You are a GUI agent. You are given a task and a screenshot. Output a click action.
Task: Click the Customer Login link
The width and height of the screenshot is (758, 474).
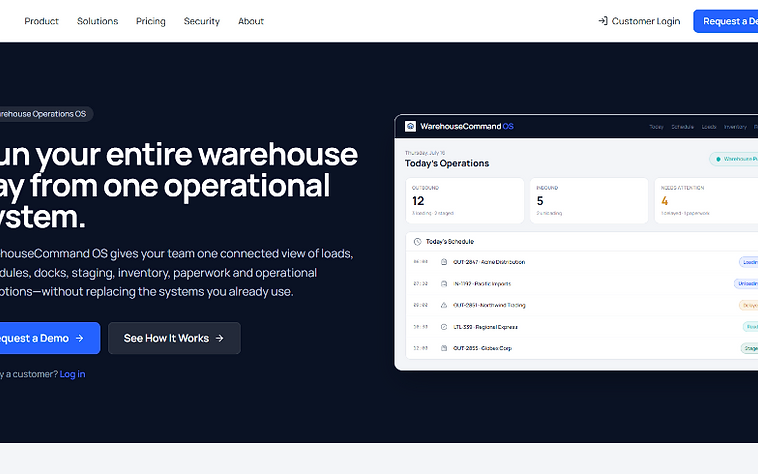[639, 21]
